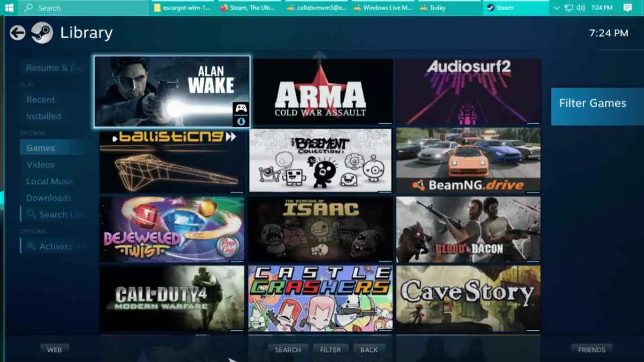Click the Library heading text
This screenshot has width=644, height=362.
[86, 33]
